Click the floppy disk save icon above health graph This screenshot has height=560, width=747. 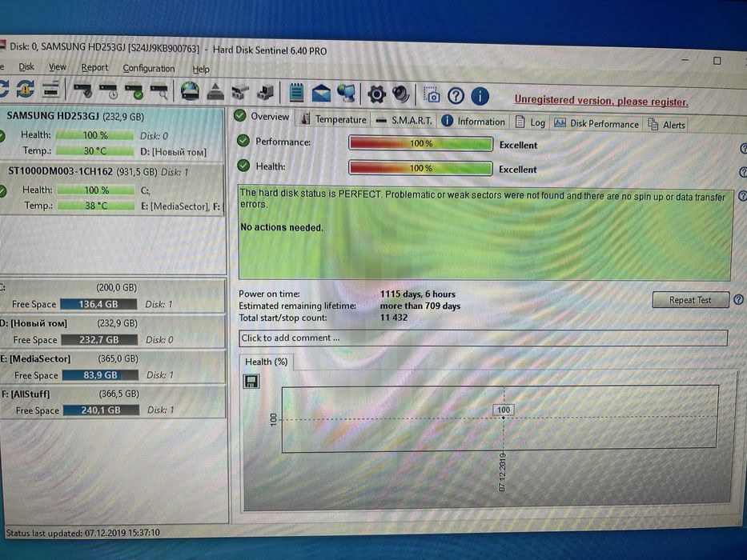coord(251,381)
